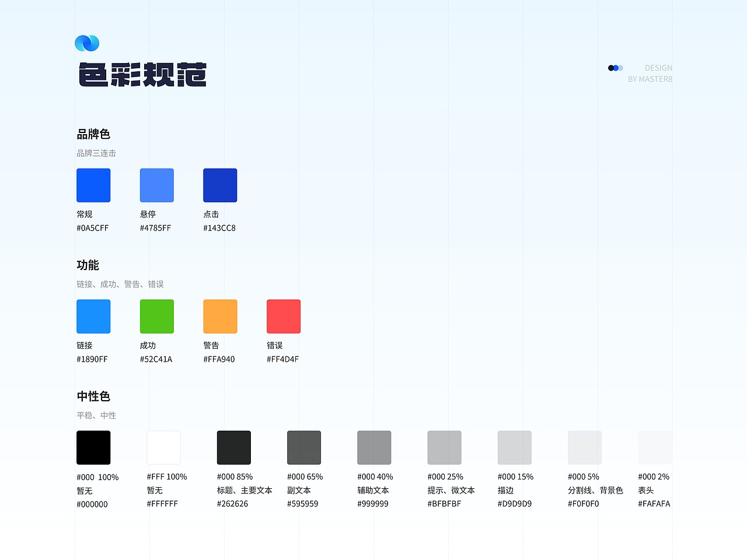The image size is (747, 560).
Task: Click the #52C41A hex code
Action: click(156, 359)
